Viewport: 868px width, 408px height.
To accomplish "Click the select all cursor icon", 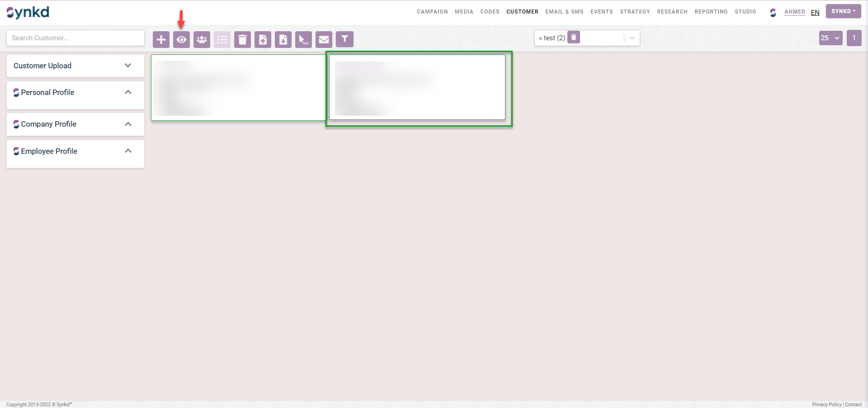I will pos(303,39).
